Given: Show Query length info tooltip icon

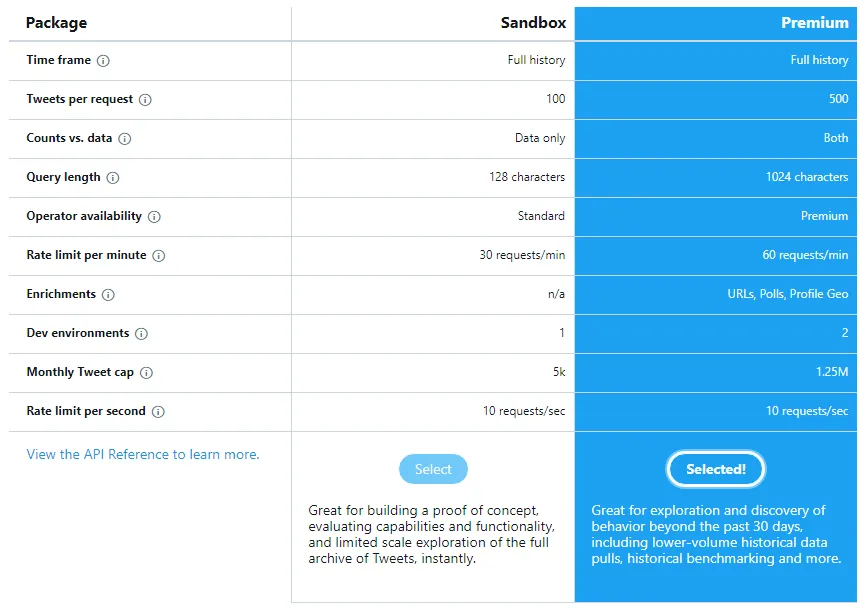Looking at the screenshot, I should 113,178.
